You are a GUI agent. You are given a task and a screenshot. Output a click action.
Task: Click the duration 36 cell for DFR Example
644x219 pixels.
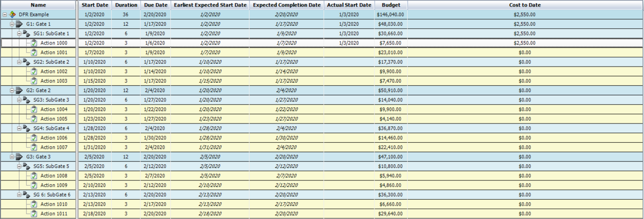(x=126, y=14)
